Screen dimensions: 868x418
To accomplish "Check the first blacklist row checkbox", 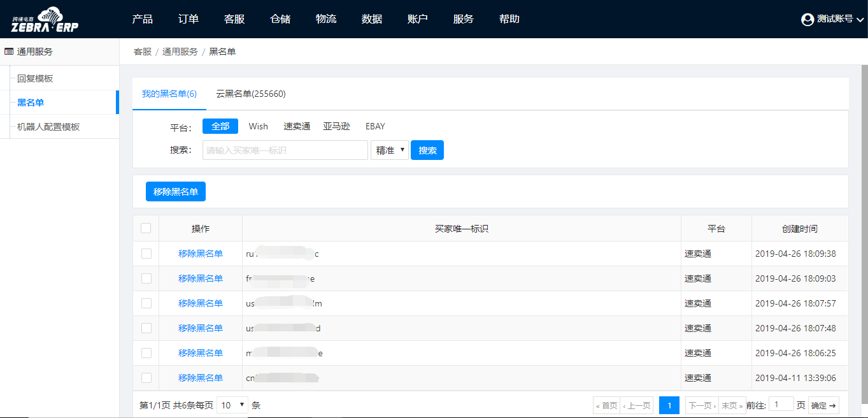I will point(146,254).
